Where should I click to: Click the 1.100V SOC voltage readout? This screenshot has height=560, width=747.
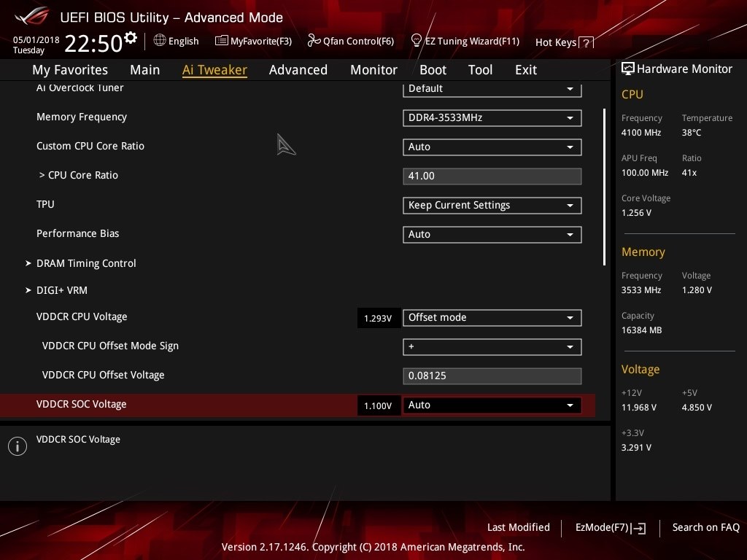(x=378, y=405)
